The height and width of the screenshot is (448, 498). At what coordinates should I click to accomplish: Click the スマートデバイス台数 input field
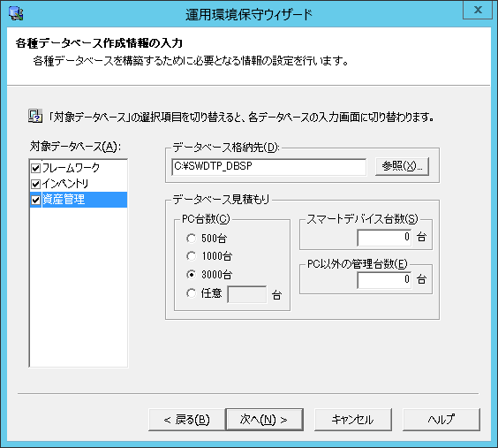pyautogui.click(x=384, y=238)
